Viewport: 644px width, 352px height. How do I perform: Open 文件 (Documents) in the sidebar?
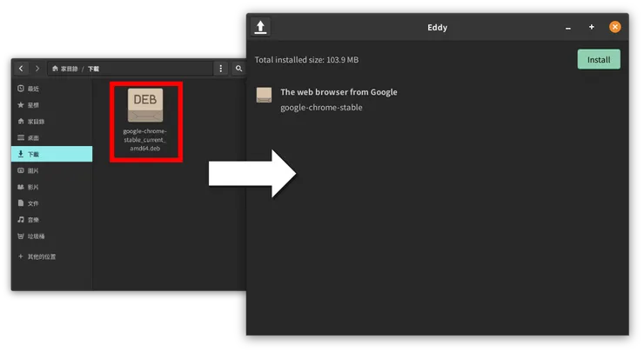(51, 203)
